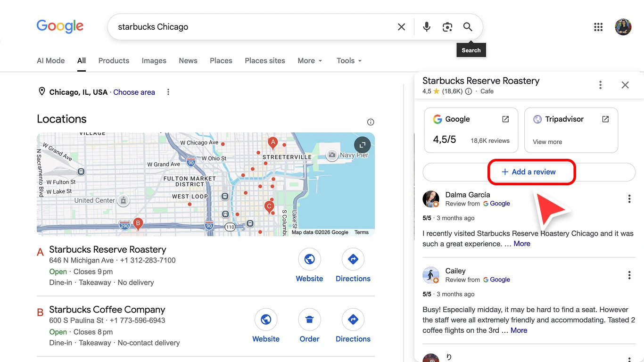Switch to AI Mode tab
Viewport: 644px width, 362px height.
51,61
